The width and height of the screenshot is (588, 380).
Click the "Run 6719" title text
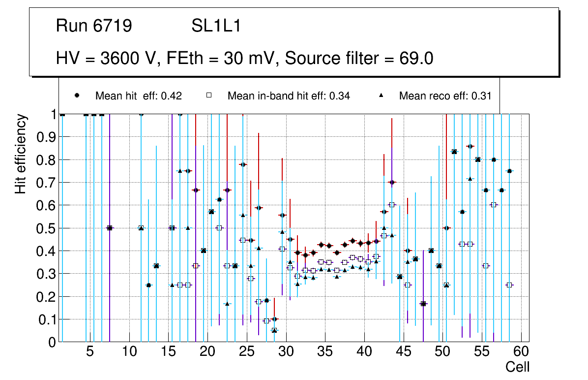click(x=94, y=26)
